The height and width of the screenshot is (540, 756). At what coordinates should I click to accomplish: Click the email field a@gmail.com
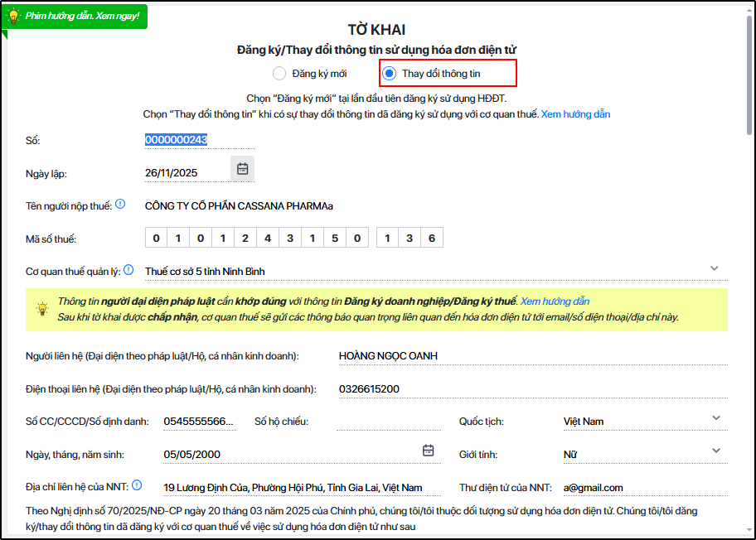point(646,488)
